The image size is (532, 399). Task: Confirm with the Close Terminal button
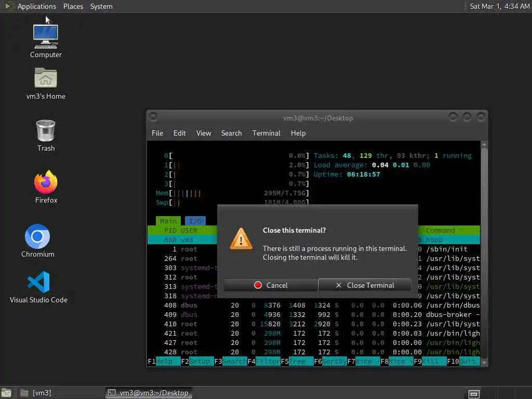[365, 285]
